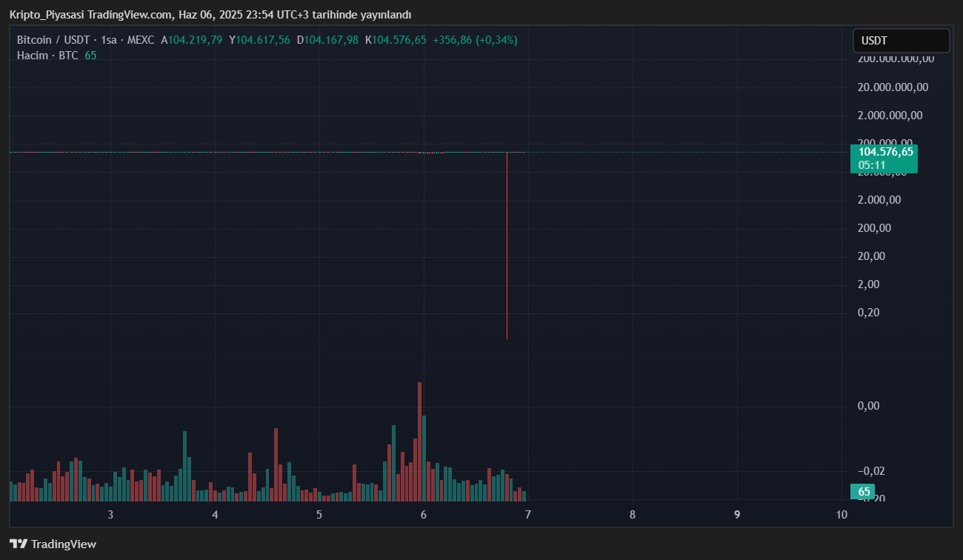Open the USDT currency selector

coord(900,41)
